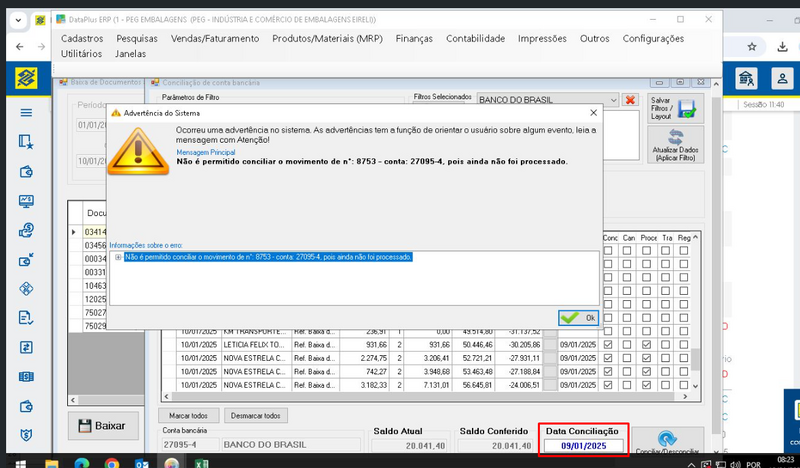Click the Saldo Atual value field
The height and width of the screenshot is (468, 800).
pyautogui.click(x=409, y=446)
